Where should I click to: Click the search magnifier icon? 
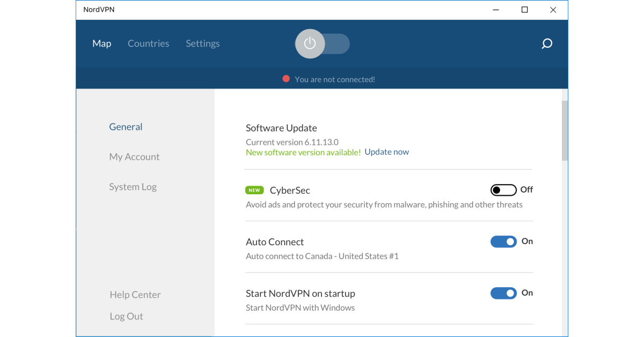tap(547, 43)
